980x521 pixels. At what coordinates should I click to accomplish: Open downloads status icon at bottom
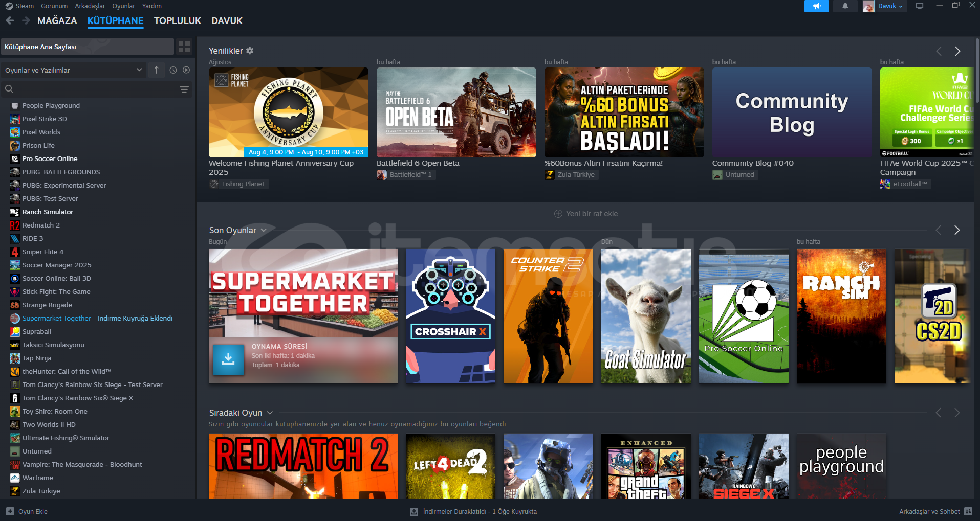(x=414, y=511)
